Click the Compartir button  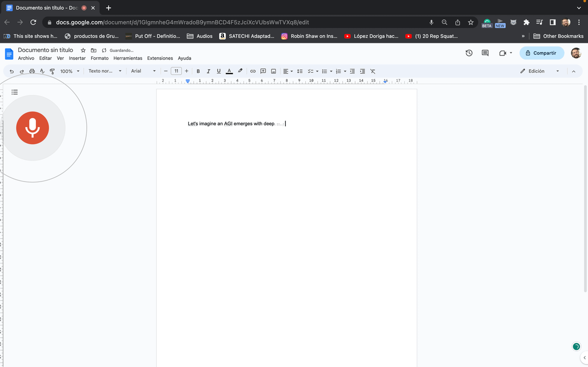click(x=541, y=53)
